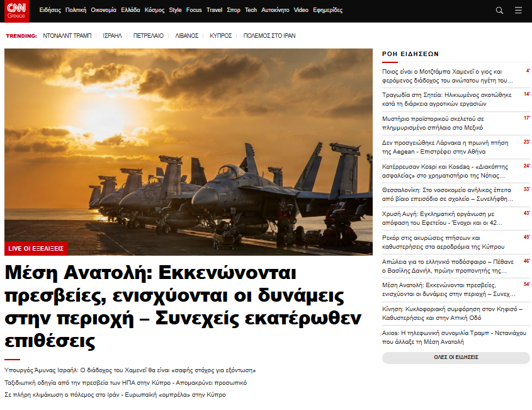532x410 pixels.
Task: Go to the Σπορ section
Action: 234,11
